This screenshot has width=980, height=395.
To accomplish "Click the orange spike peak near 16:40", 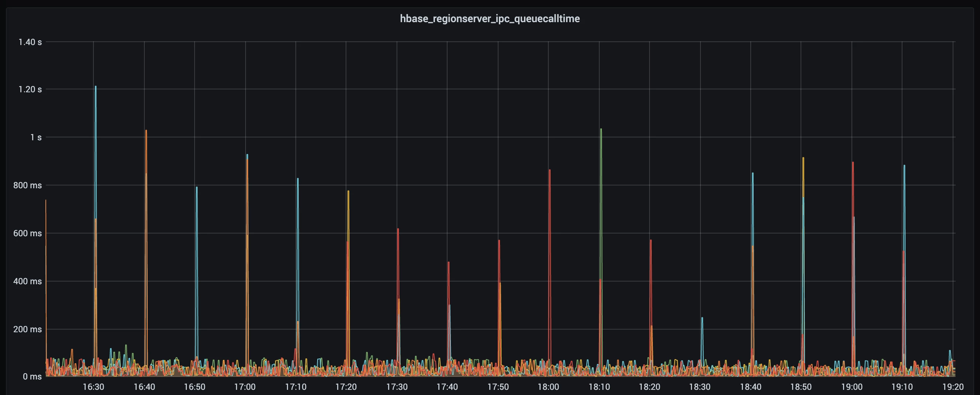I will pyautogui.click(x=146, y=131).
